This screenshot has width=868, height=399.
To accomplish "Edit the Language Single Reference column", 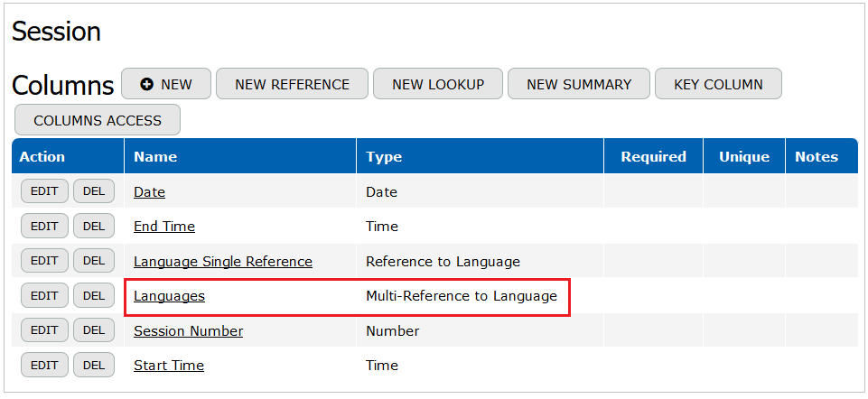I will 44,261.
